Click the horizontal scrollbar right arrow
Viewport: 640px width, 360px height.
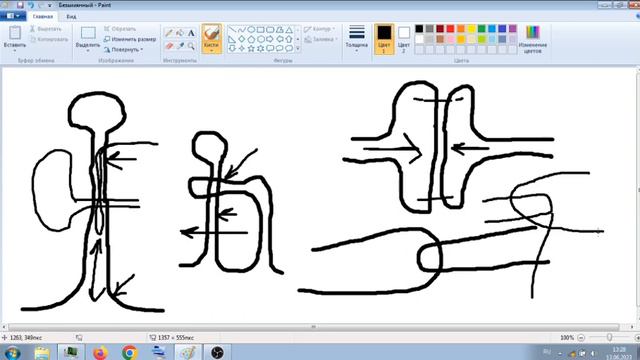(631, 327)
